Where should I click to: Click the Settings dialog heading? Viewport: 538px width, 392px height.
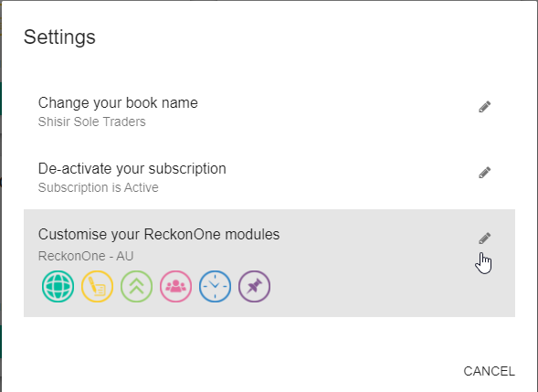tap(59, 37)
